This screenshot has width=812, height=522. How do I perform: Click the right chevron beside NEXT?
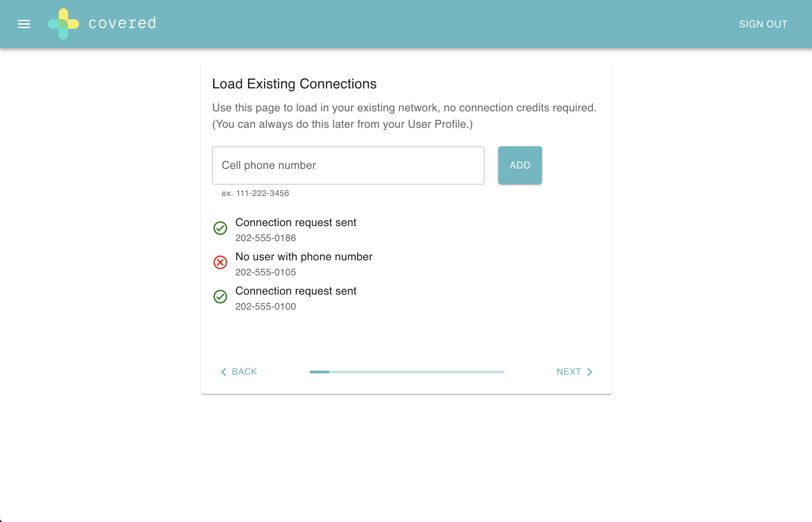pos(590,372)
